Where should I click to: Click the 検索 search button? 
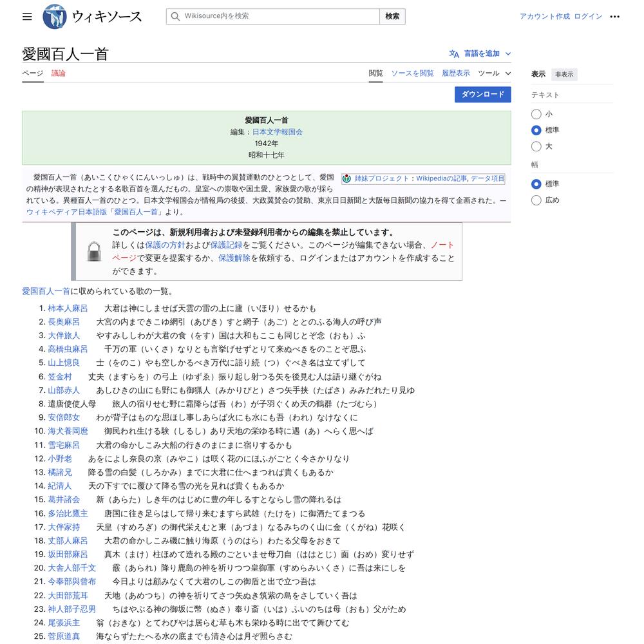click(392, 17)
